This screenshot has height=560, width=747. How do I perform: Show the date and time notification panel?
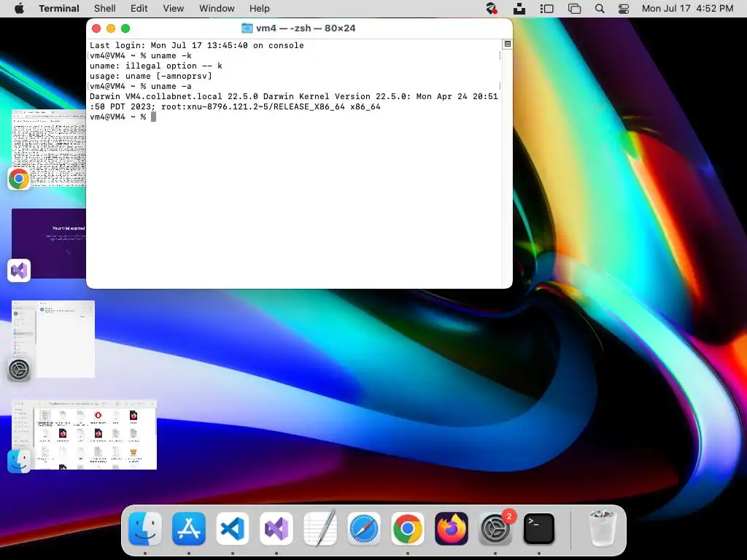pyautogui.click(x=687, y=9)
